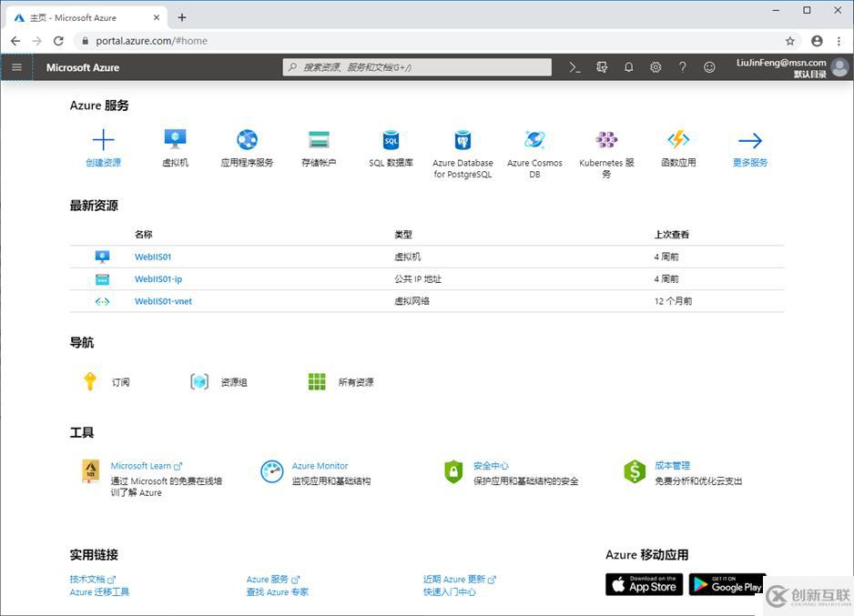Open the 函数应用 service icon

[678, 140]
